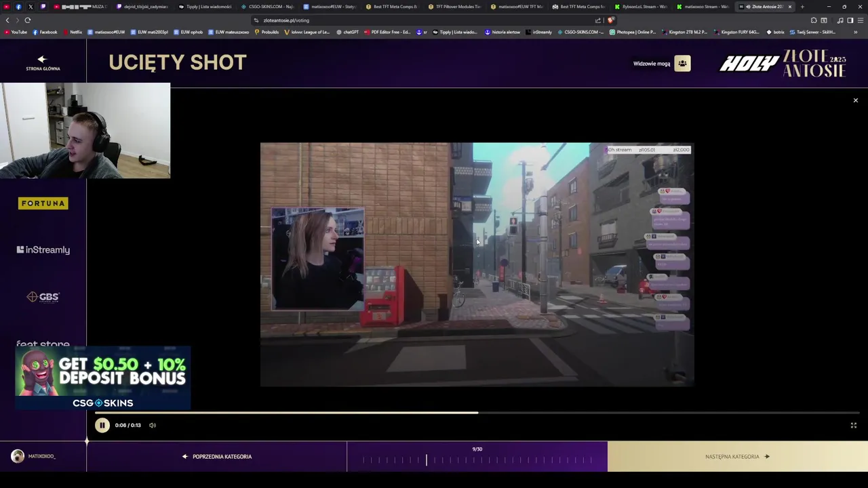Open historia alertow bookmark

pyautogui.click(x=502, y=32)
